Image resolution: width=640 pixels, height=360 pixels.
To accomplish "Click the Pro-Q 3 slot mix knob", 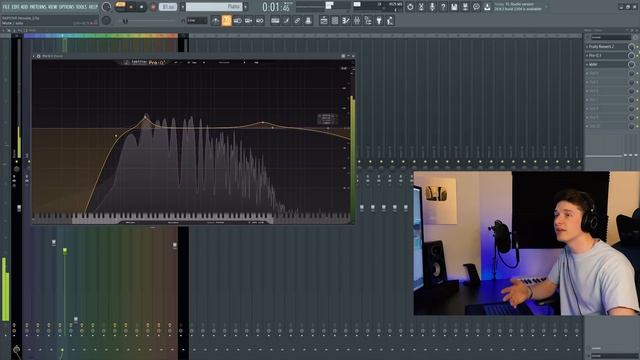I will coord(632,56).
